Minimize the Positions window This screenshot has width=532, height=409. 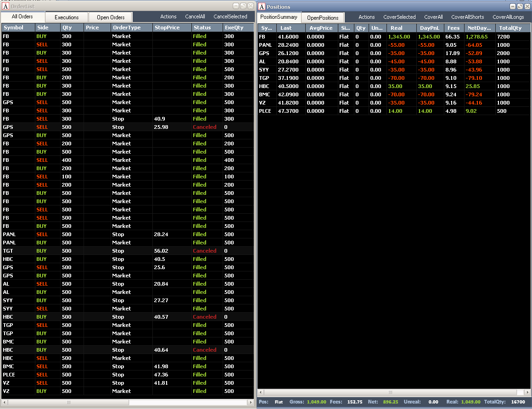(x=513, y=6)
